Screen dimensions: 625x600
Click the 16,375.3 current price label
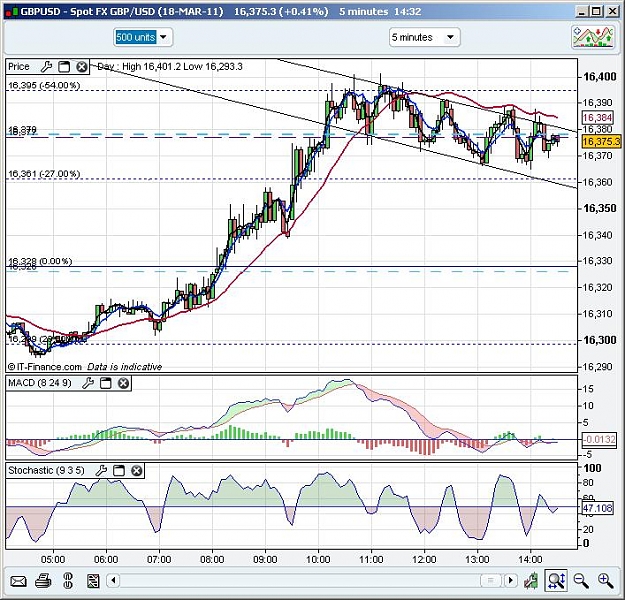point(601,142)
